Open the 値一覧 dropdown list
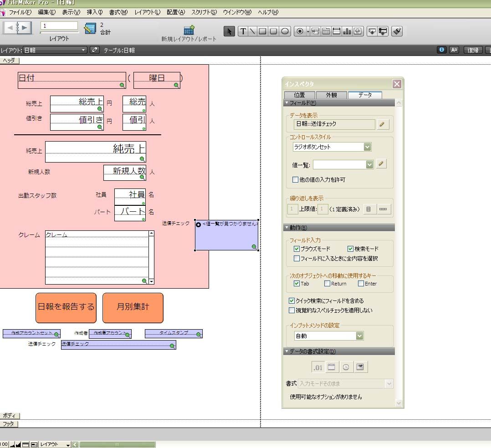This screenshot has height=448, width=491. [369, 164]
